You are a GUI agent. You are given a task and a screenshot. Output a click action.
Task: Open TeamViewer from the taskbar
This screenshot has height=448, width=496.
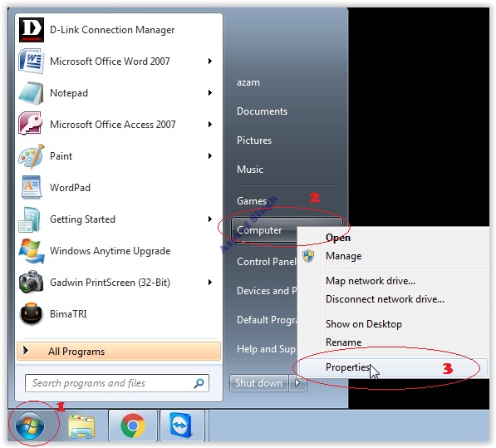(182, 426)
